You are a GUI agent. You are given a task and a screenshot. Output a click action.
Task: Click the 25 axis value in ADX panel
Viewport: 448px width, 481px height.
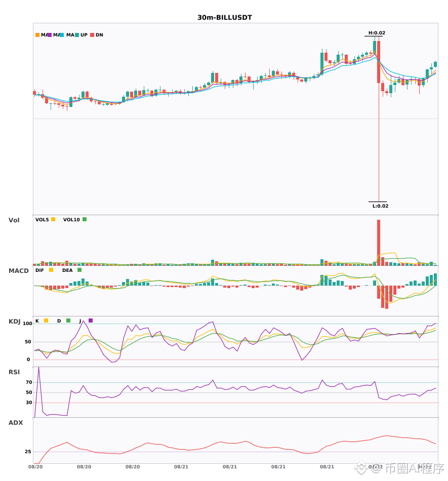[28, 452]
